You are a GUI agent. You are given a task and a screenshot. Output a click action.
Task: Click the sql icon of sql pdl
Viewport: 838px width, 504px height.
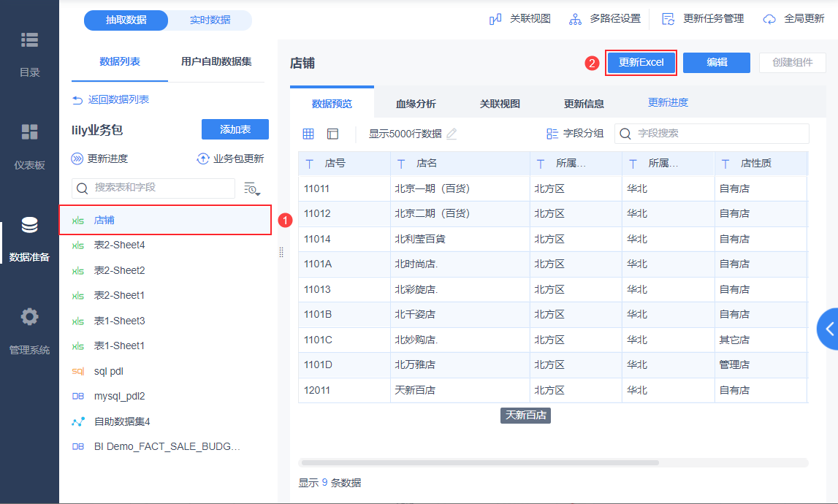click(x=78, y=372)
